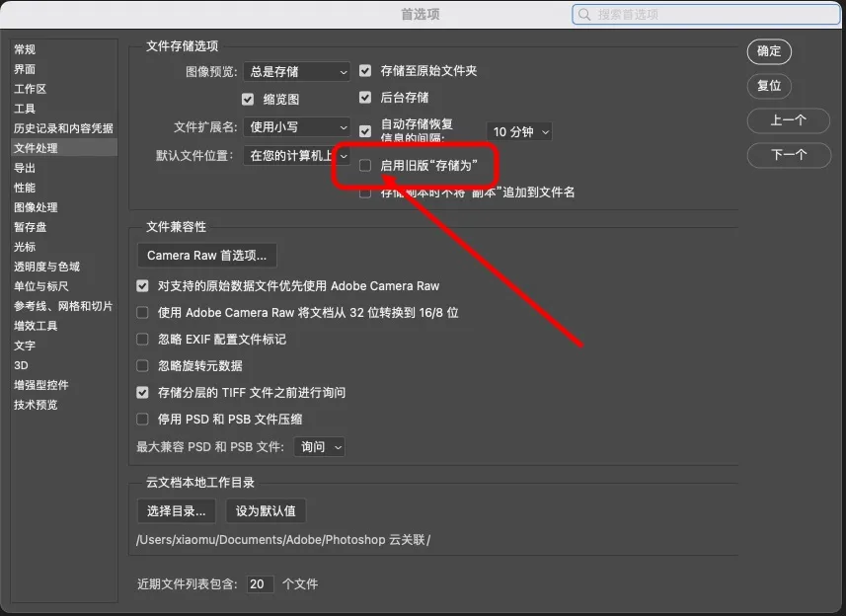Open Camera Raw 首选项 settings
Viewport: 846px width, 616px height.
205,255
